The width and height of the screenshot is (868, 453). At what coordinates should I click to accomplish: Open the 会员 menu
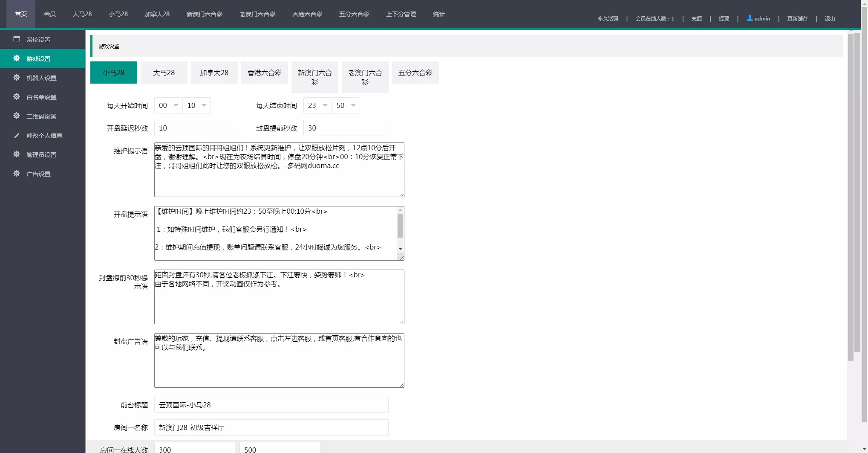coord(49,14)
